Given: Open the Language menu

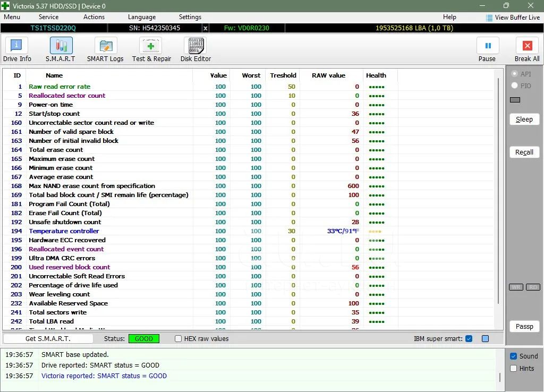Looking at the screenshot, I should point(142,17).
